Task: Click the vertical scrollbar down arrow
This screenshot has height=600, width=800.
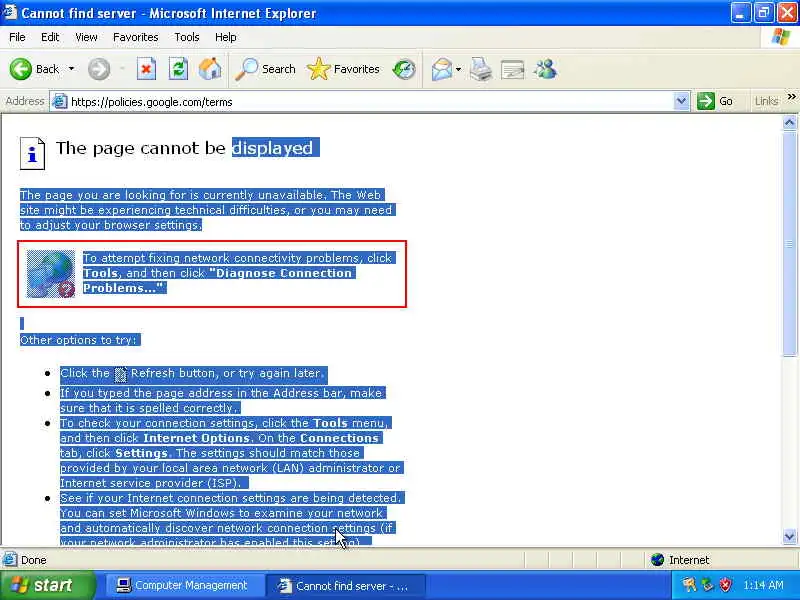Action: [789, 536]
